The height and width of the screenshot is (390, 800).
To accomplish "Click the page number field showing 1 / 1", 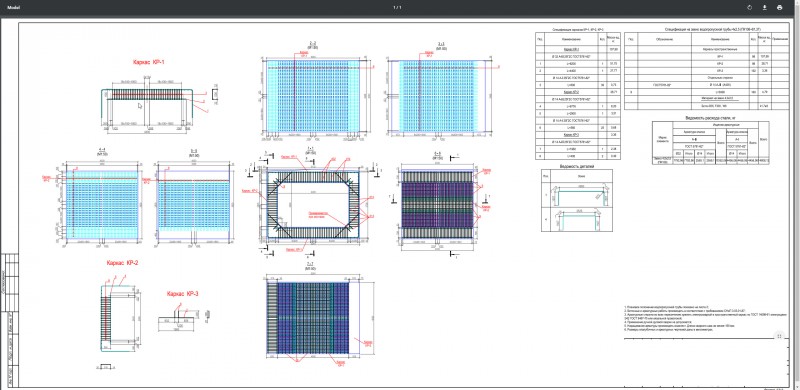I will pos(397,8).
